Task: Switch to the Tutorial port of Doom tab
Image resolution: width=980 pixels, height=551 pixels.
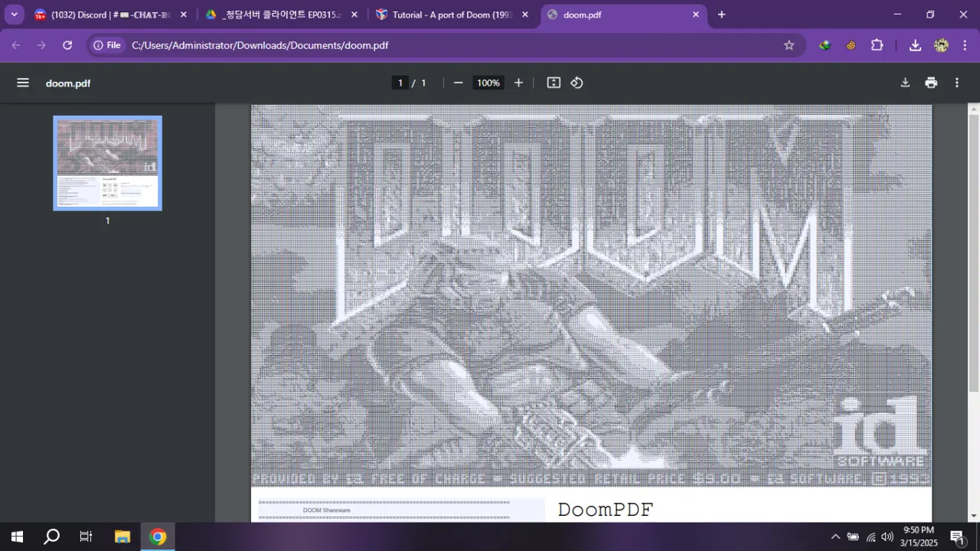Action: coord(452,15)
